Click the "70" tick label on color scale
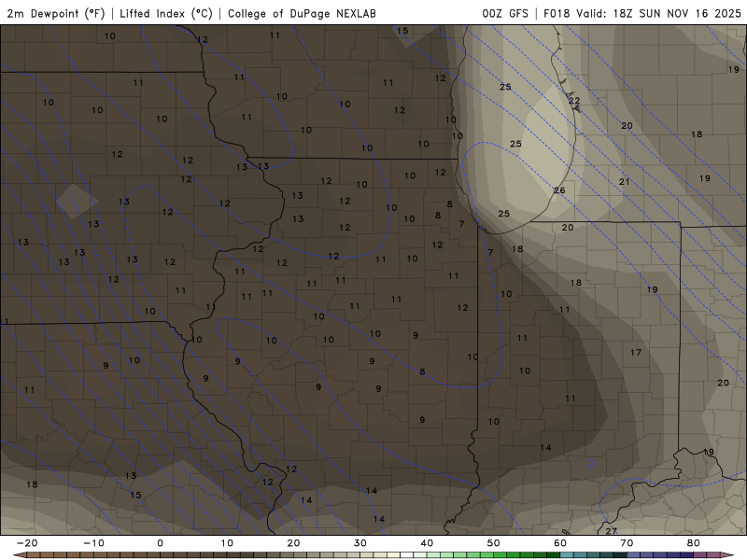 click(627, 543)
